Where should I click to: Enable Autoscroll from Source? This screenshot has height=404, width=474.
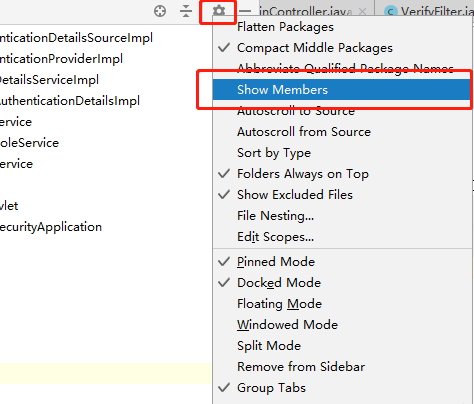(x=304, y=132)
